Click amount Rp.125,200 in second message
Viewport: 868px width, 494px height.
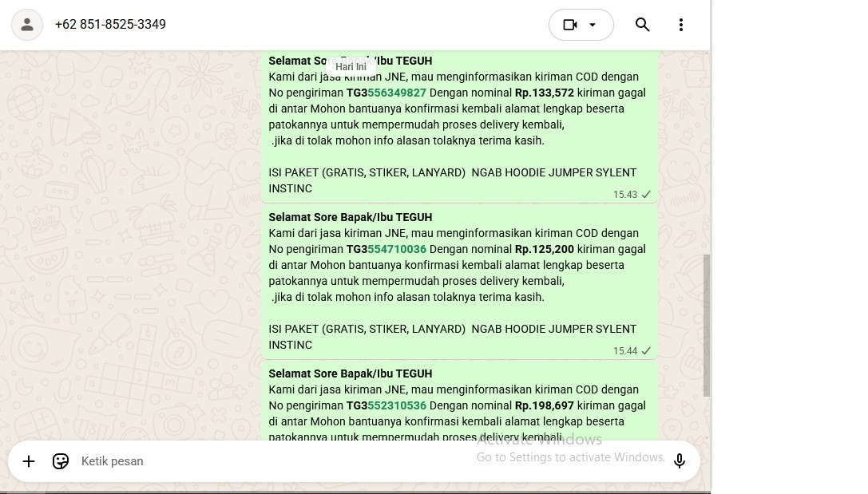tap(545, 250)
